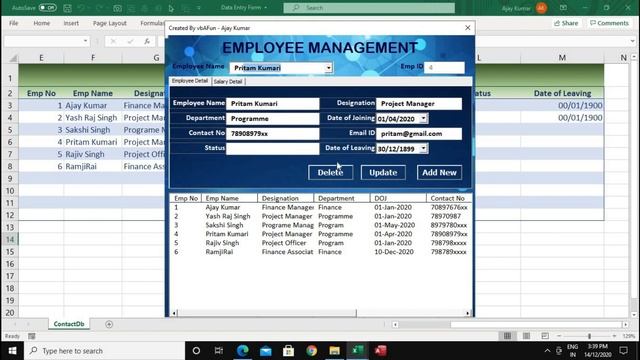
Task: Click the DOJ column header in list
Action: 398,198
